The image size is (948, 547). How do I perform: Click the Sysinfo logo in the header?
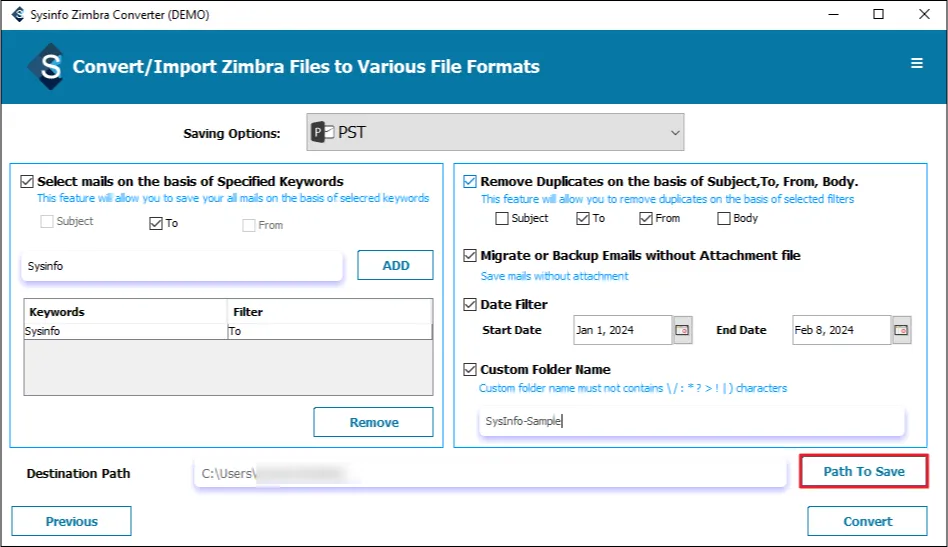(x=45, y=66)
